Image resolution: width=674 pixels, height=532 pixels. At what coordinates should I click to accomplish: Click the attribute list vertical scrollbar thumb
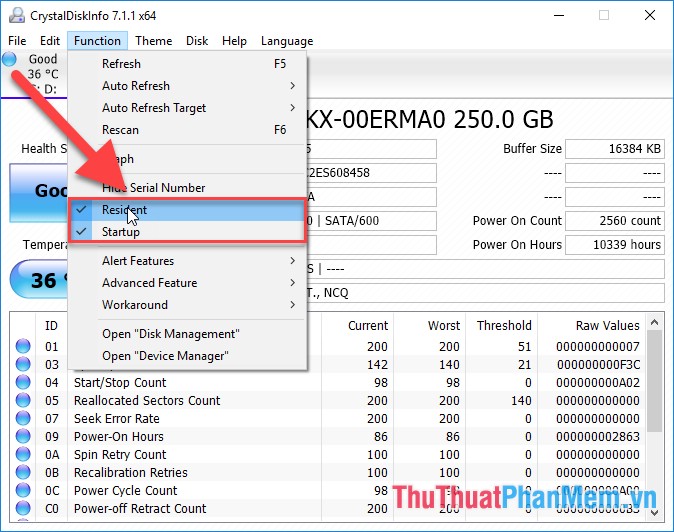pos(654,382)
